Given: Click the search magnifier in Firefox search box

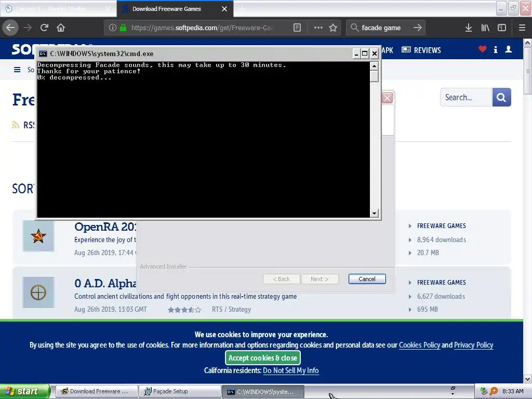Looking at the screenshot, I should click(354, 28).
